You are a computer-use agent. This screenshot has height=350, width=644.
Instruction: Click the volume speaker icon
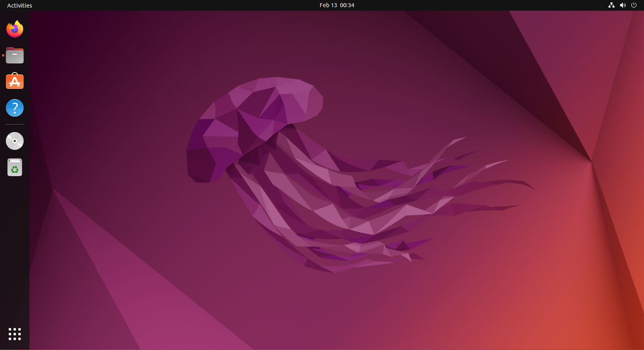(x=623, y=5)
